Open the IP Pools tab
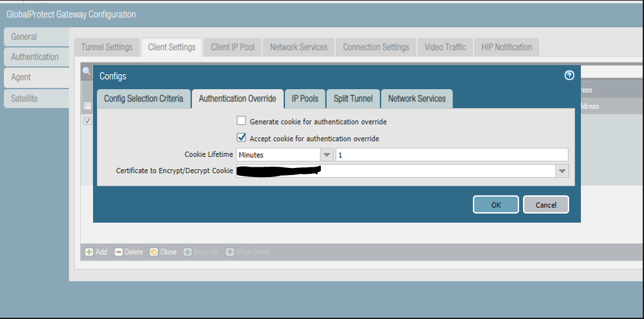This screenshot has height=319, width=644. [305, 98]
